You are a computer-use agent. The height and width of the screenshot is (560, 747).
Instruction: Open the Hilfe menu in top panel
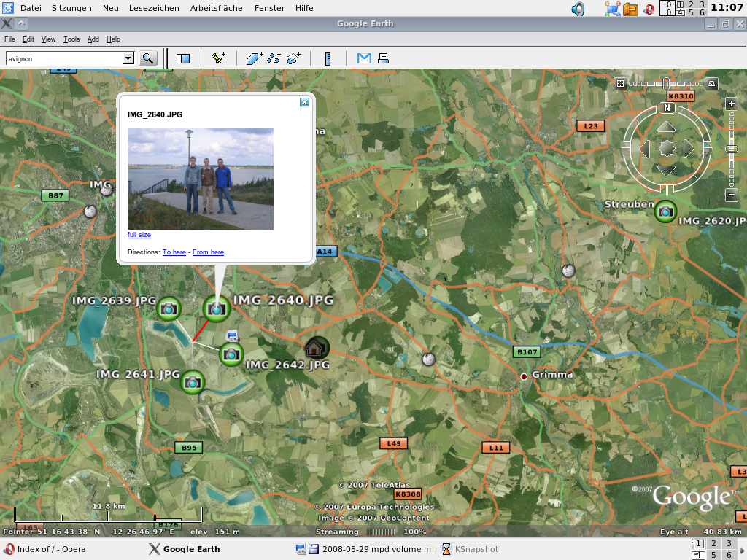click(x=304, y=8)
